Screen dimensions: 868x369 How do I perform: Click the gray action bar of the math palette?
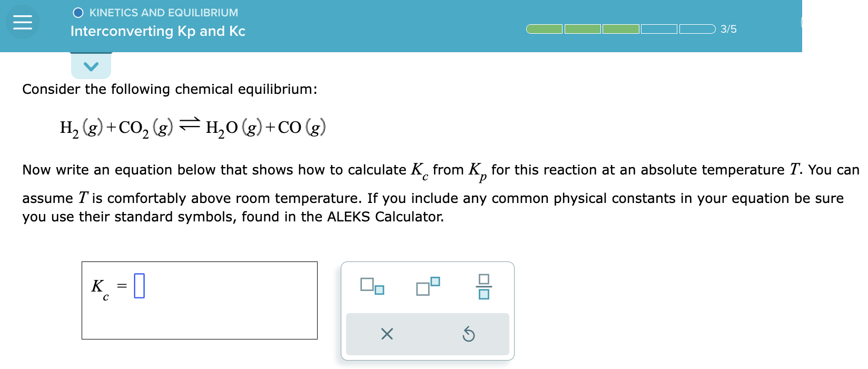pos(428,334)
